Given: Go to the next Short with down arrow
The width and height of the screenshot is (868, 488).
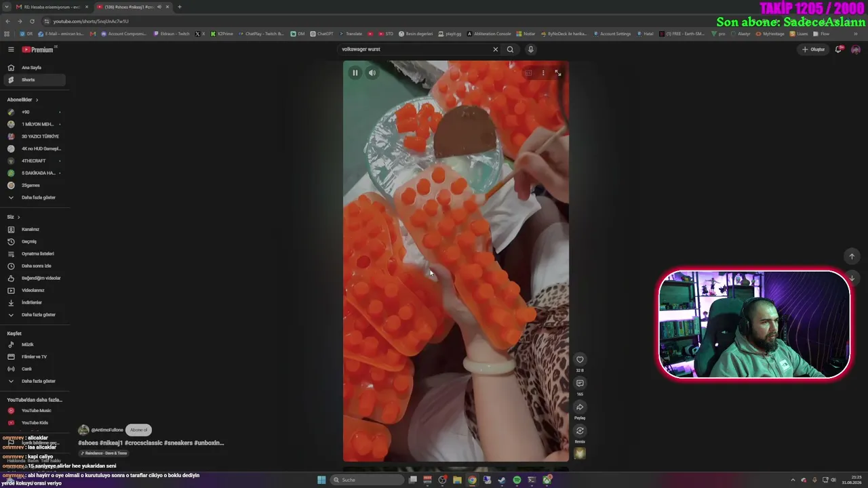Looking at the screenshot, I should [x=852, y=278].
